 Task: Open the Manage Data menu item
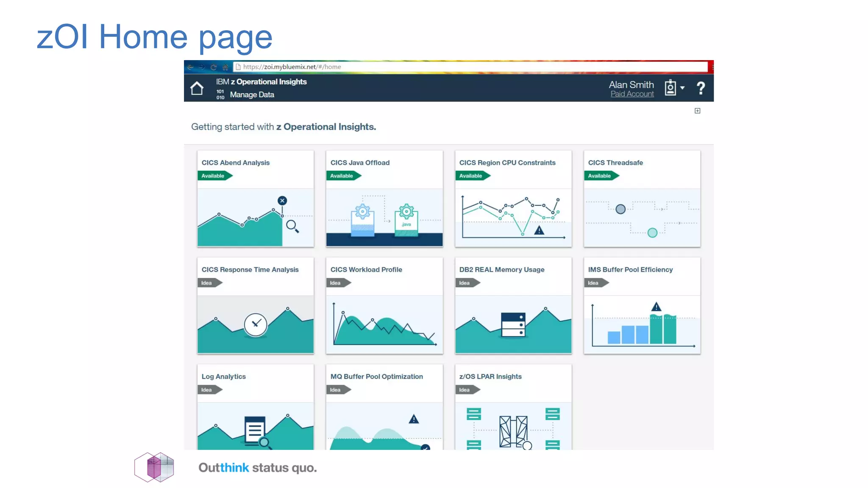click(252, 94)
